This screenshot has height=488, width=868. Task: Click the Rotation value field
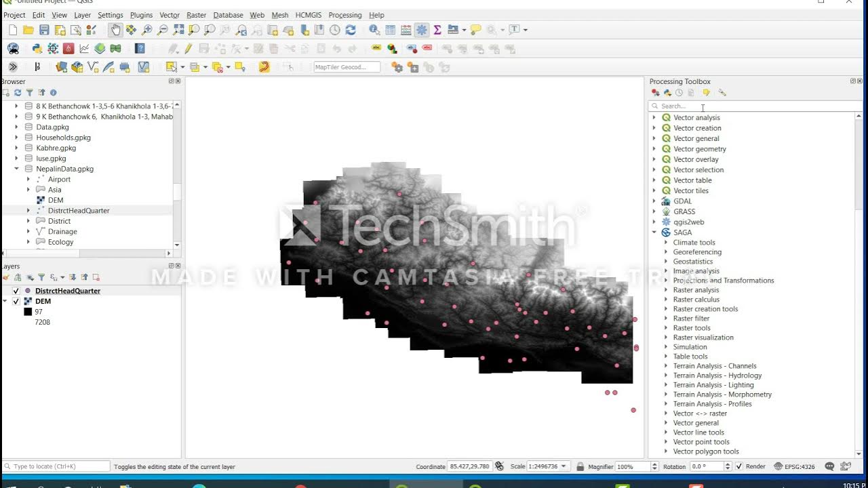707,466
